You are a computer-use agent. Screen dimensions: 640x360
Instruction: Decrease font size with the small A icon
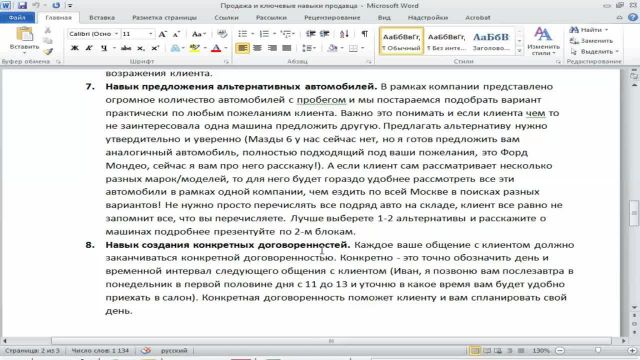pos(176,34)
